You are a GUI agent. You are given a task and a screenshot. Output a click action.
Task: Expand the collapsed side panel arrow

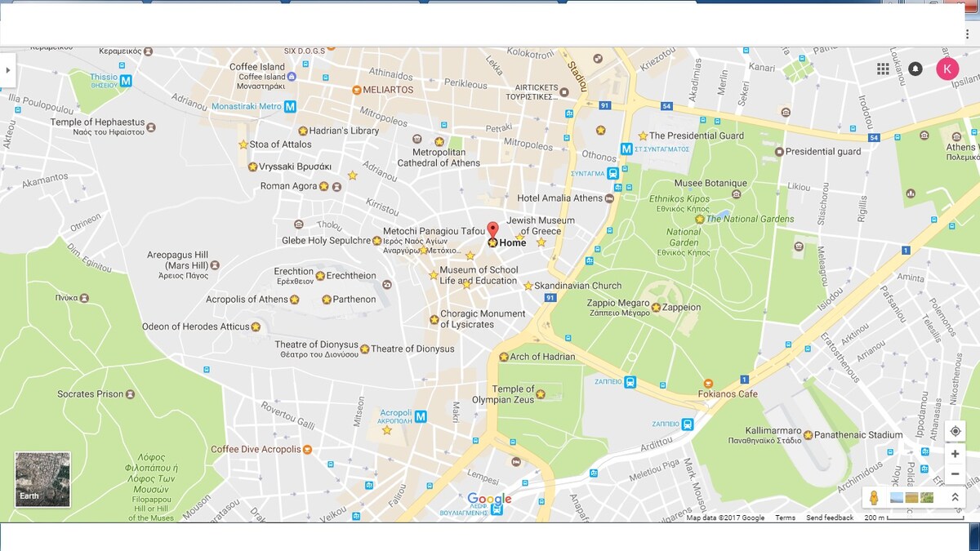click(x=8, y=70)
